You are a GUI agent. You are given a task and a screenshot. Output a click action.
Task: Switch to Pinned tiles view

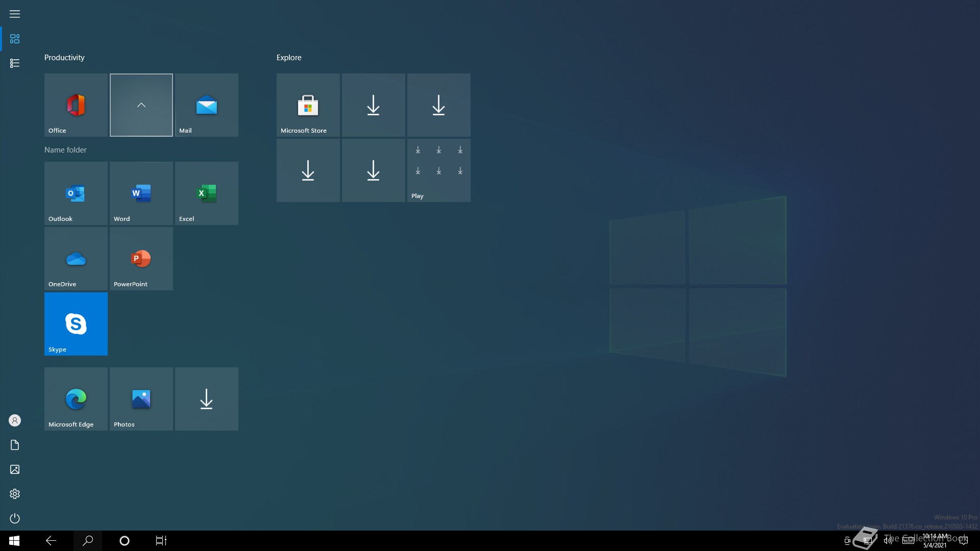15,39
